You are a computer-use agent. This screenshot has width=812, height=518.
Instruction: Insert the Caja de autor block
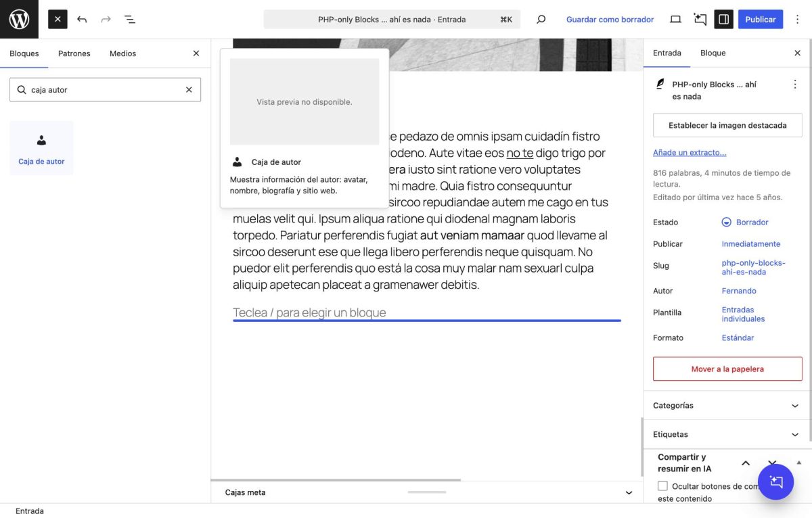pos(41,148)
